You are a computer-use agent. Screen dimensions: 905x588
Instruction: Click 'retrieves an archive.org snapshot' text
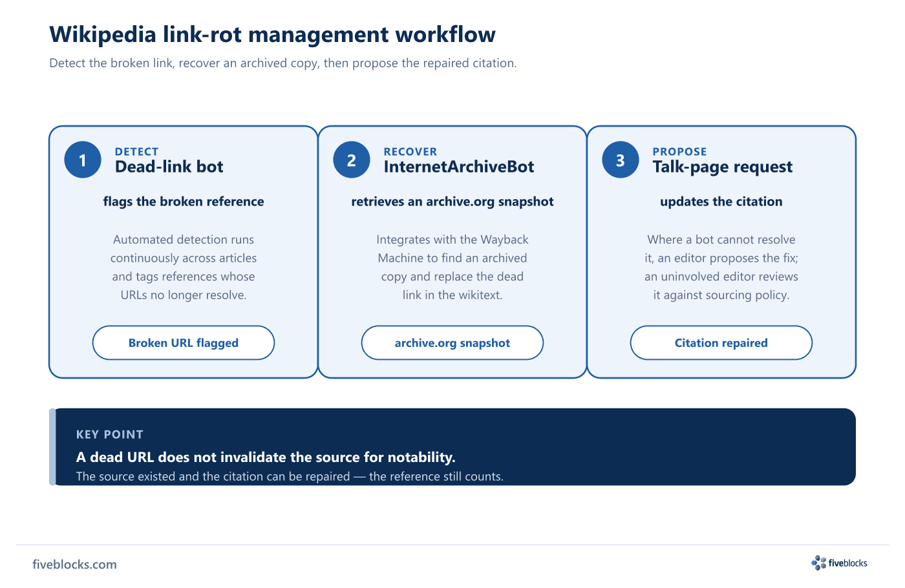452,202
